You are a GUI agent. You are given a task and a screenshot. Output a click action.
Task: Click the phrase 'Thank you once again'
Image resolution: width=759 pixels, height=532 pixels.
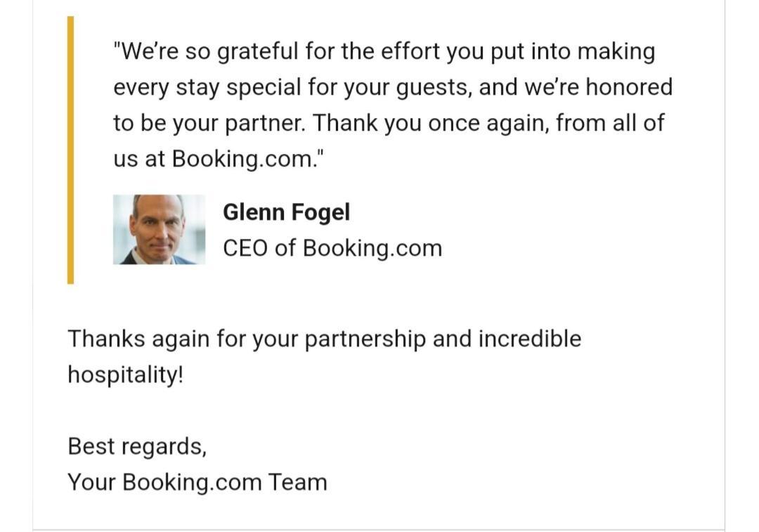[431, 124]
